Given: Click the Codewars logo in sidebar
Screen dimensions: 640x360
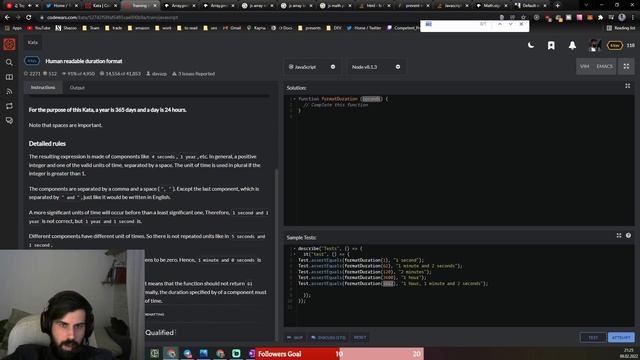Looking at the screenshot, I should click(x=9, y=44).
